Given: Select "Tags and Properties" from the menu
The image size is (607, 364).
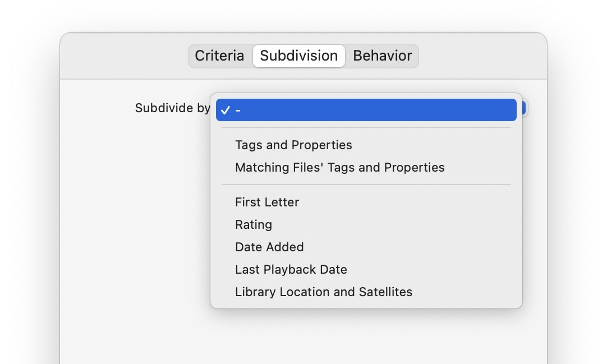Looking at the screenshot, I should (x=293, y=145).
